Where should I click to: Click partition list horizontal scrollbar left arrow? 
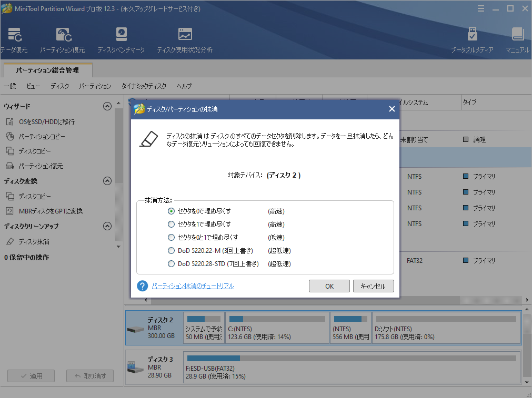(x=146, y=300)
